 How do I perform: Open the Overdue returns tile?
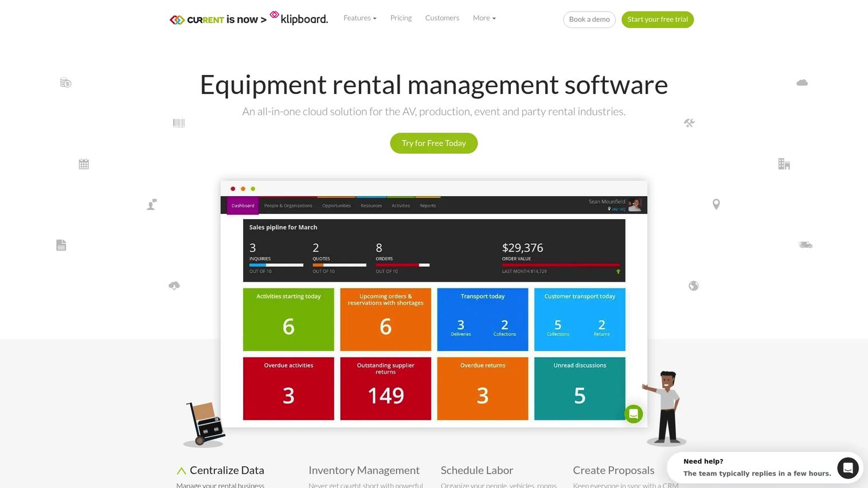[483, 389]
